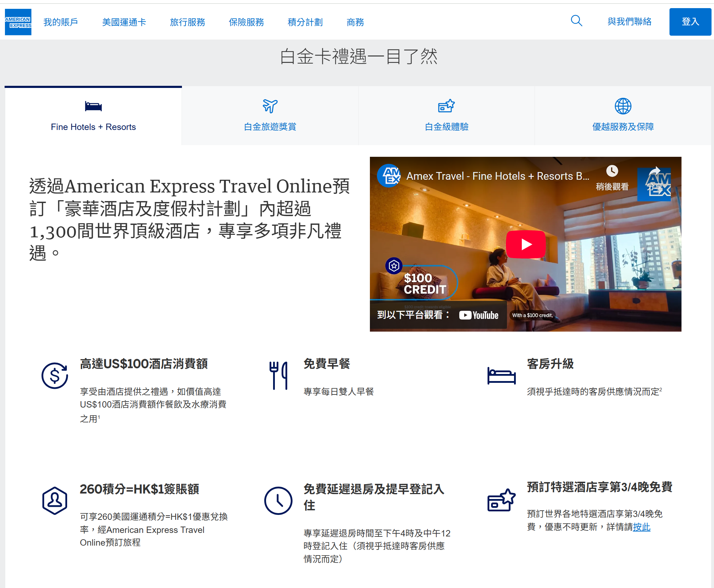
Task: Click 稍後觀看 label on video
Action: (x=612, y=186)
